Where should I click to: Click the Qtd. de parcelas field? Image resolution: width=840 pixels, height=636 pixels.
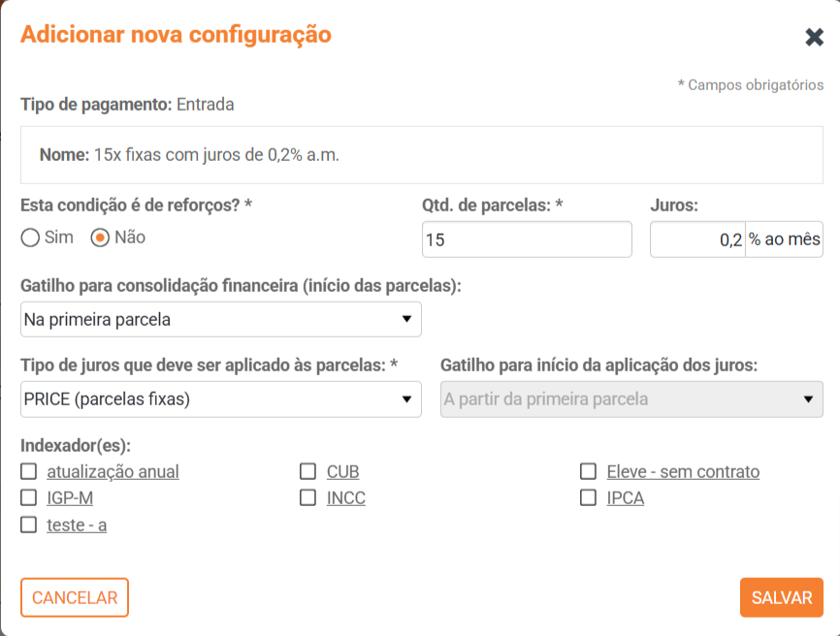527,239
